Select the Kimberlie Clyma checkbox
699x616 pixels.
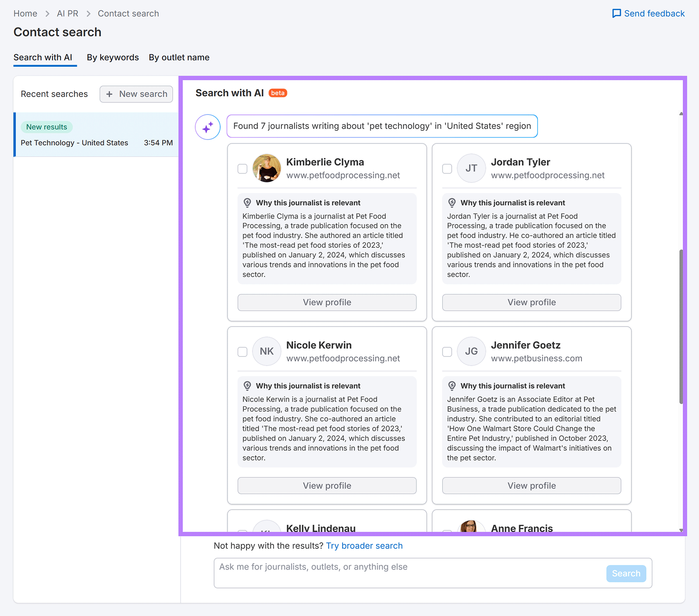click(x=242, y=169)
